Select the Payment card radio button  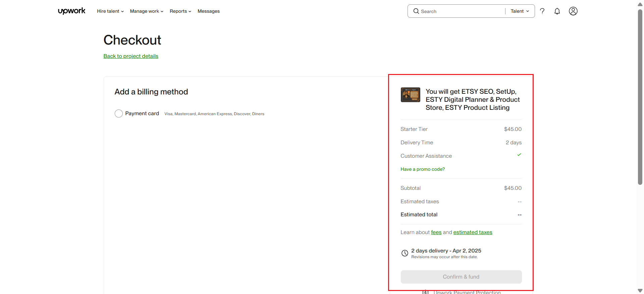click(119, 114)
